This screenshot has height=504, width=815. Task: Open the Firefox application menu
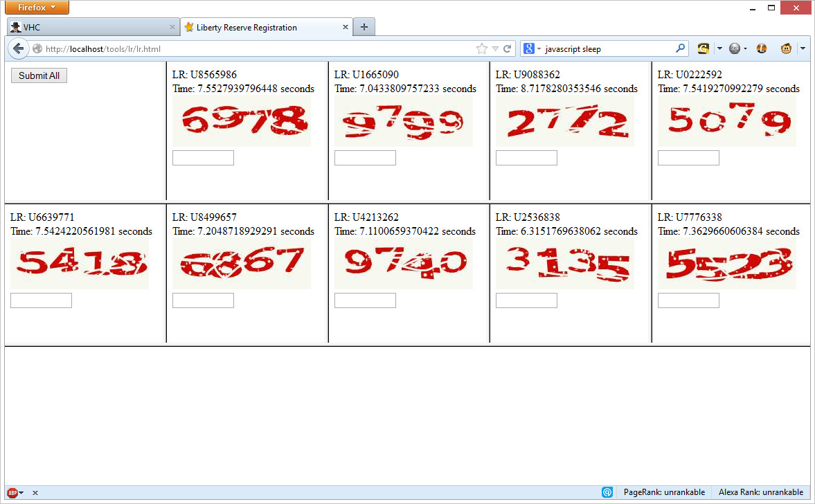pos(37,8)
